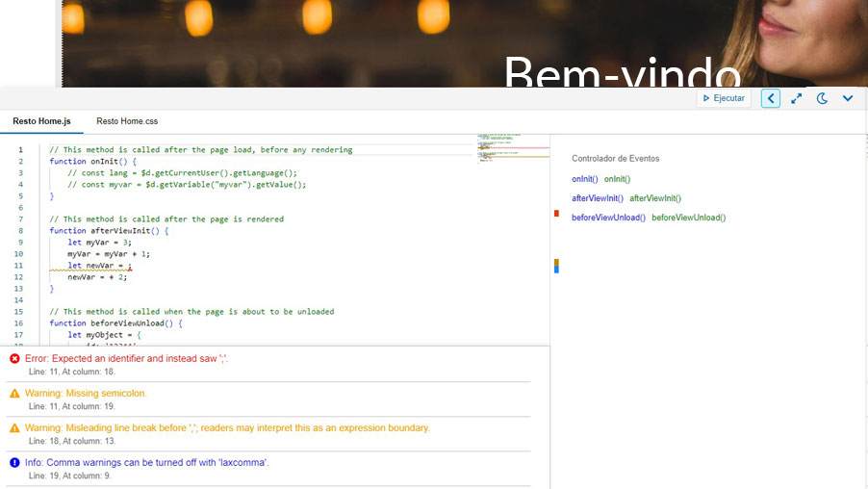The height and width of the screenshot is (489, 868).
Task: Click the code minimap overview
Action: 513,147
